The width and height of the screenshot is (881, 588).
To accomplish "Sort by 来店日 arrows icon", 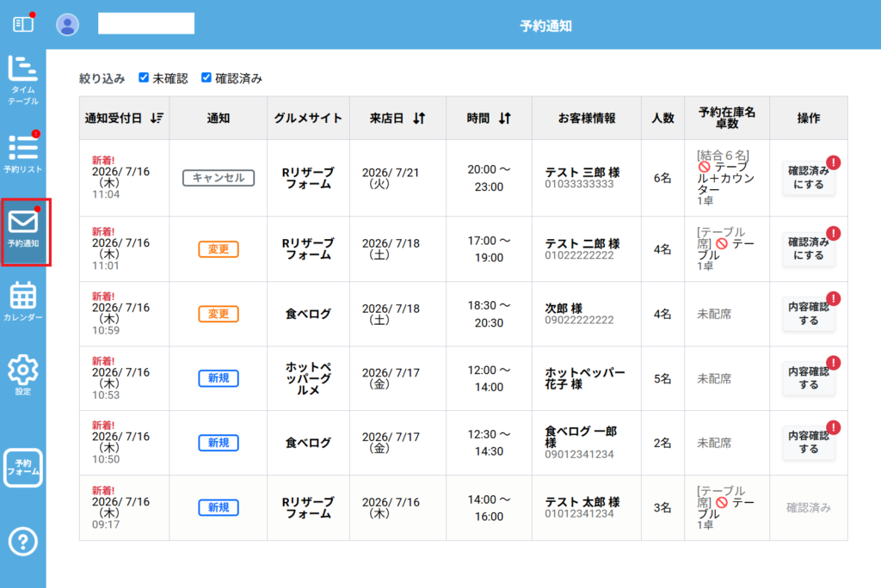I will (419, 118).
